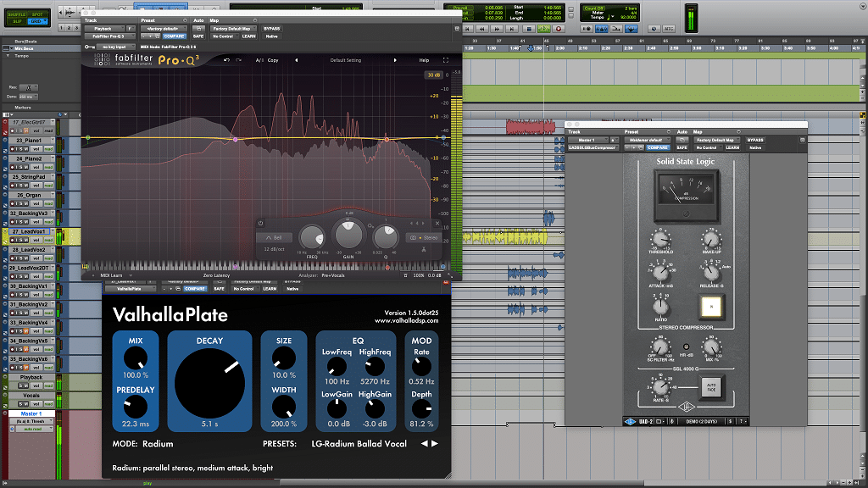Select the Master 1 track name
The height and width of the screenshot is (488, 868).
[31, 413]
